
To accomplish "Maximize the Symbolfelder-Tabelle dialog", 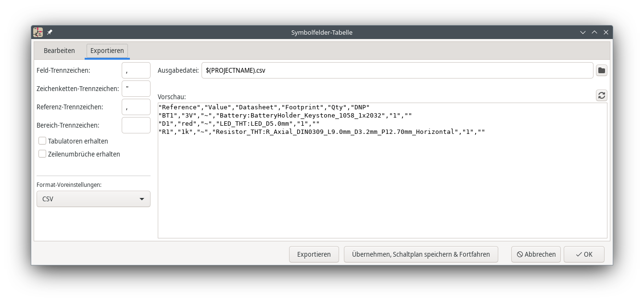I will (594, 32).
